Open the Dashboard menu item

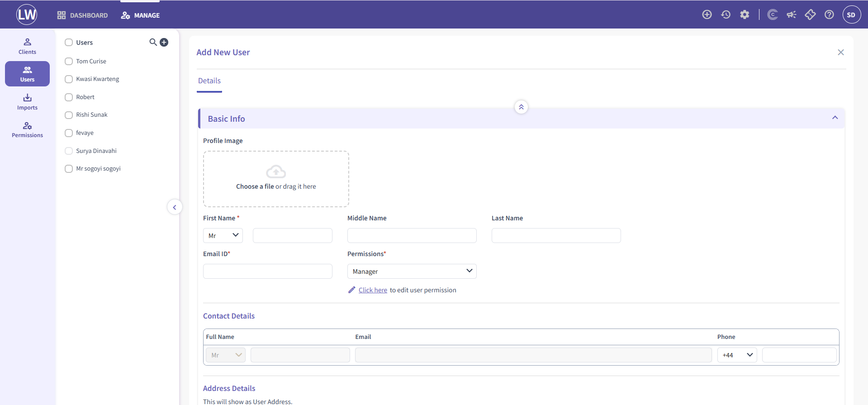point(82,15)
